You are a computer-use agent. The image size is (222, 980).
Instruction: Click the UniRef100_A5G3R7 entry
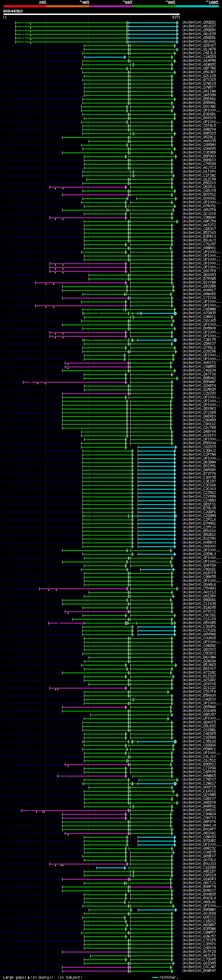pyautogui.click(x=199, y=72)
